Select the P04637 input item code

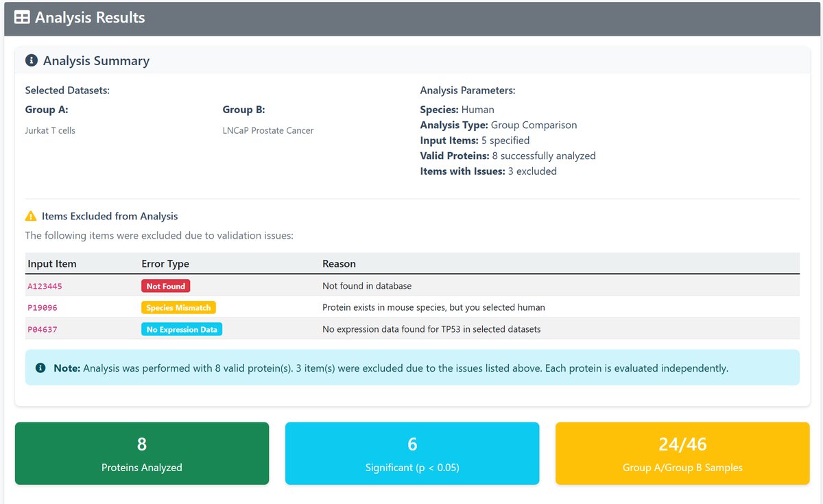(x=43, y=329)
